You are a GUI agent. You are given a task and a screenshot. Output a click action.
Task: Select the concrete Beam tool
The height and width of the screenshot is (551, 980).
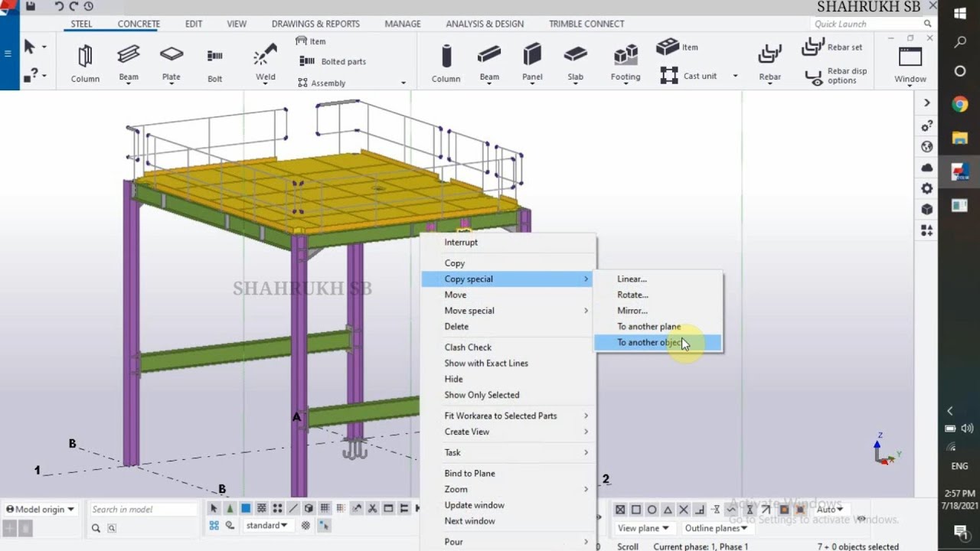pos(489,63)
